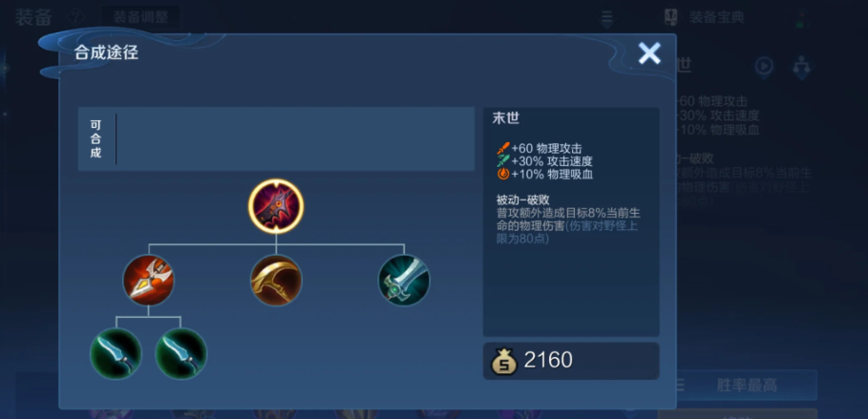868x419 pixels.
Task: Click the question mark beside 装备
Action: click(x=74, y=17)
